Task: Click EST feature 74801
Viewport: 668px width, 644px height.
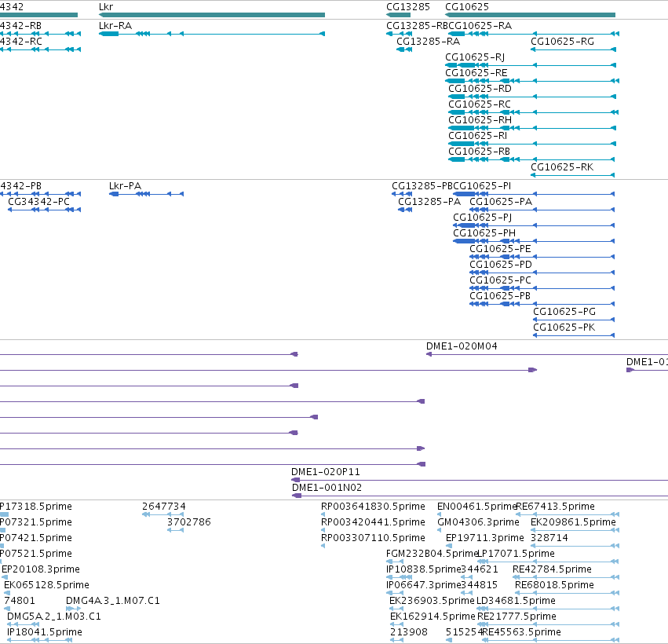Action: click(x=7, y=609)
